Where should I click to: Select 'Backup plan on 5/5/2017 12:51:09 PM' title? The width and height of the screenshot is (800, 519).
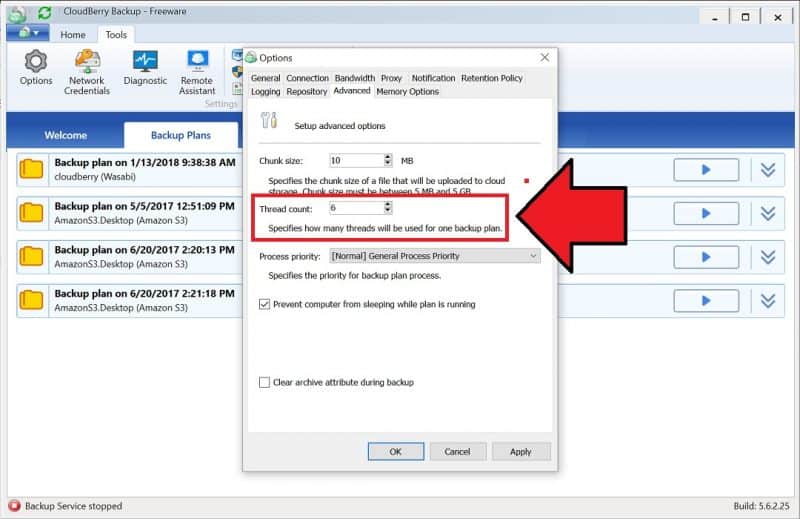click(144, 206)
